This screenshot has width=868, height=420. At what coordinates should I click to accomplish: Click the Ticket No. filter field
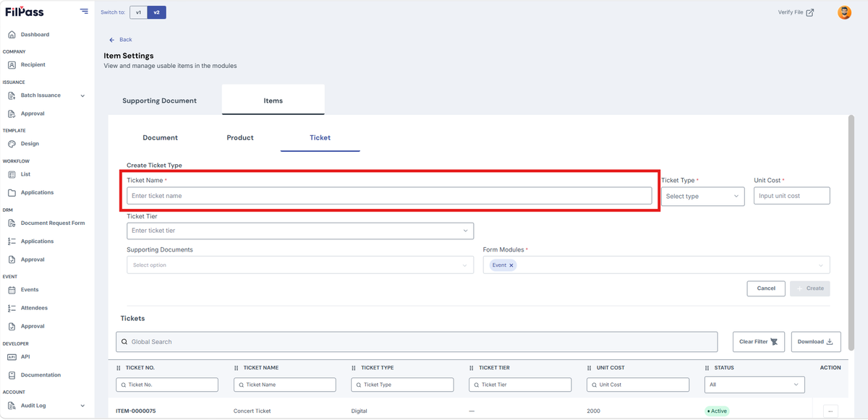(x=167, y=385)
